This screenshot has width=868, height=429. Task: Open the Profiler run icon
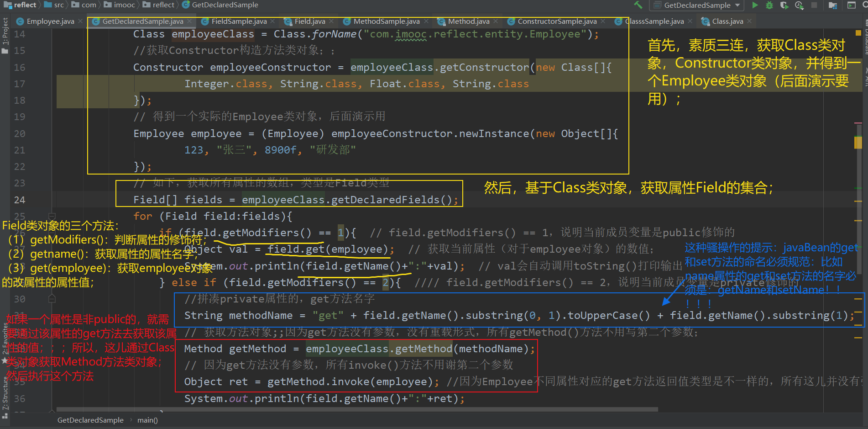[798, 5]
